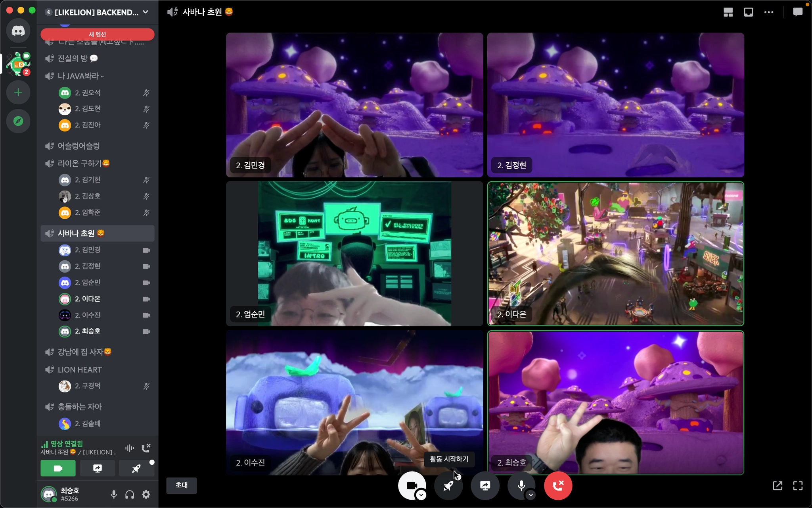Expand the LIKELION BACKEND server dropdown
Screen dimensions: 812x508
146,12
